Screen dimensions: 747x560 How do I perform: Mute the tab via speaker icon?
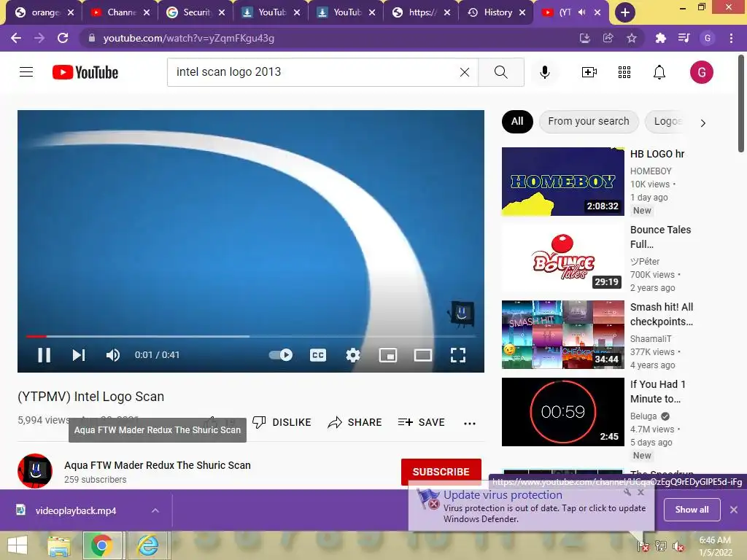click(581, 12)
